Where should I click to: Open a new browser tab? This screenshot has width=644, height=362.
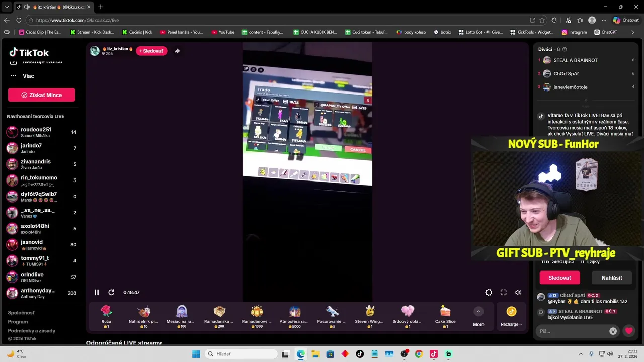[x=101, y=7]
